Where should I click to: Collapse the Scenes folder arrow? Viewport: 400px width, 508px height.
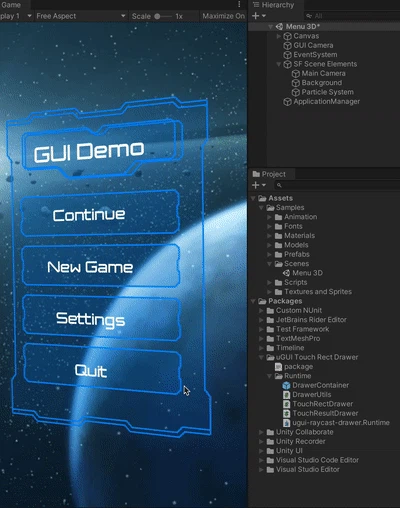coord(269,264)
